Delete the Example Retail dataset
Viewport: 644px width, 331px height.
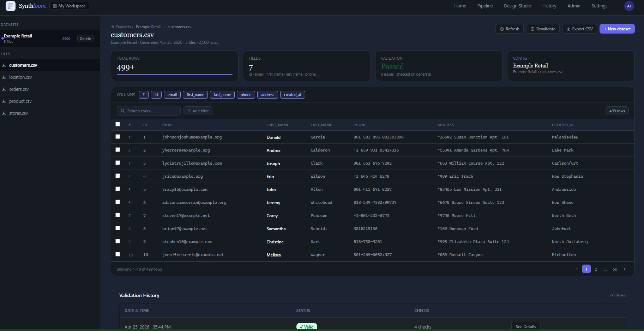[85, 39]
